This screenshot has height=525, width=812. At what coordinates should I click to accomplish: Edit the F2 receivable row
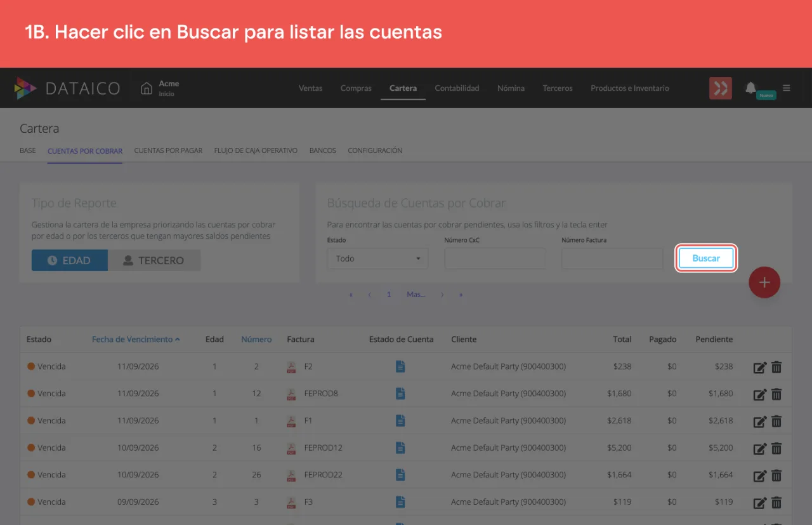[x=760, y=368]
